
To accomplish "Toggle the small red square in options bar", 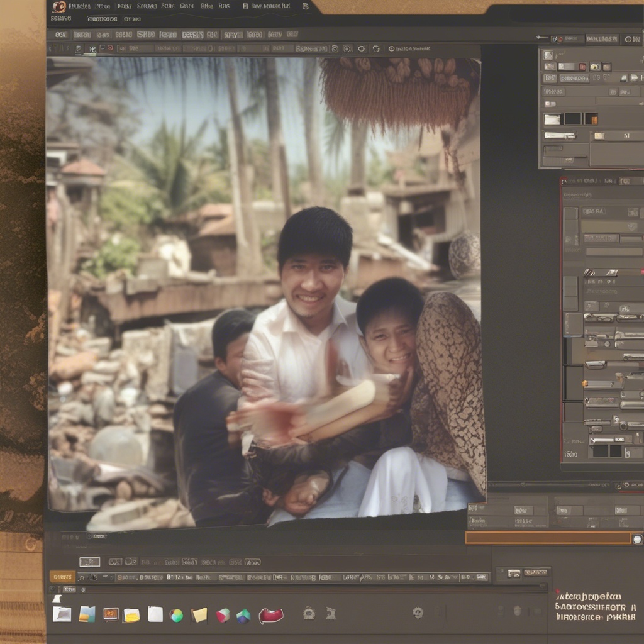I will 110,48.
